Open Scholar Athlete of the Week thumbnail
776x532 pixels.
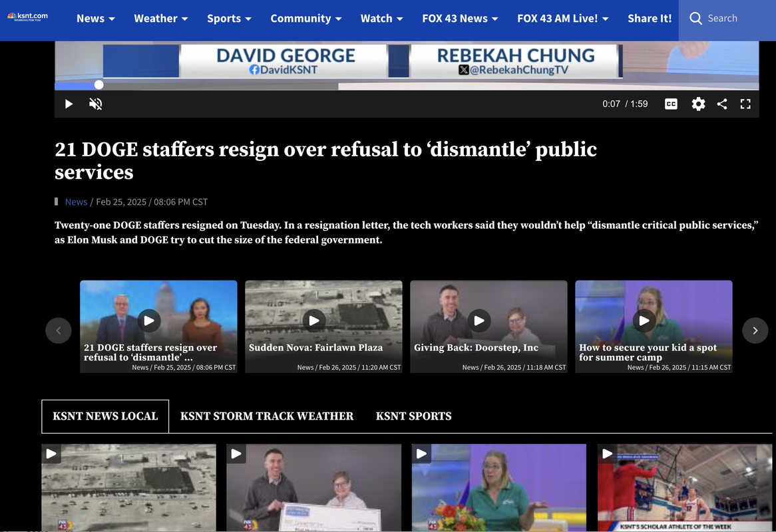(684, 487)
